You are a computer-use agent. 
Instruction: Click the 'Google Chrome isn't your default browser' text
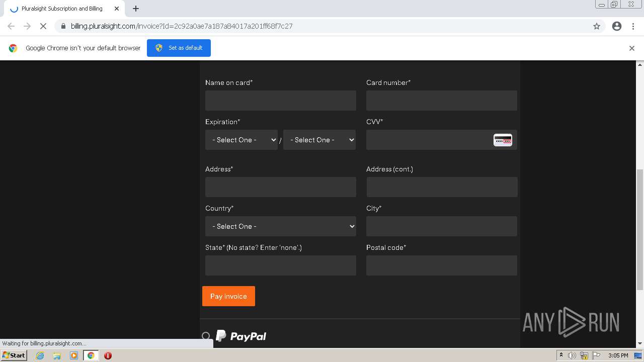point(83,48)
